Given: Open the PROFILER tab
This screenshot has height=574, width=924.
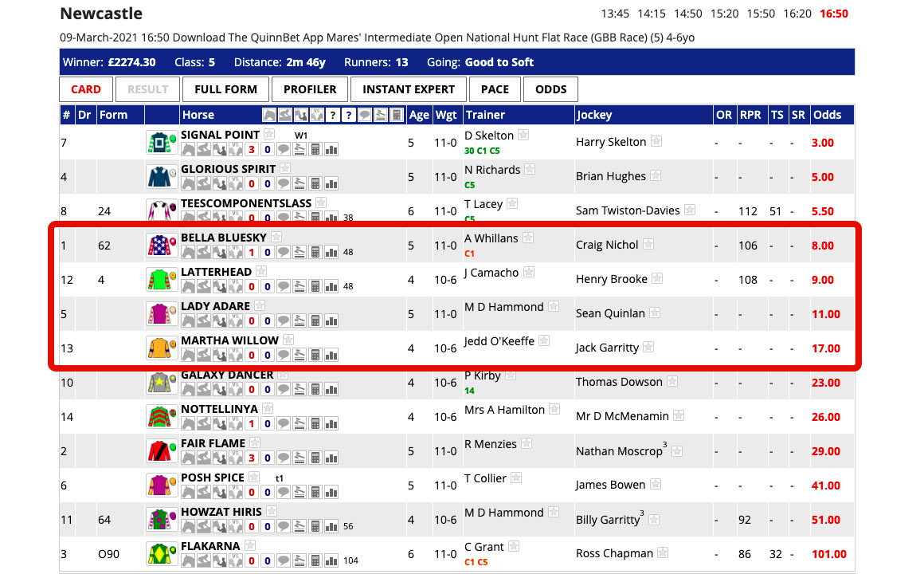Looking at the screenshot, I should [310, 89].
